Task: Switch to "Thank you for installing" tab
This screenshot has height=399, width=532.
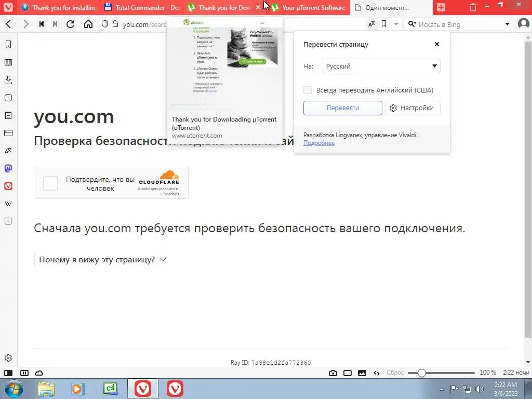Action: [x=58, y=7]
